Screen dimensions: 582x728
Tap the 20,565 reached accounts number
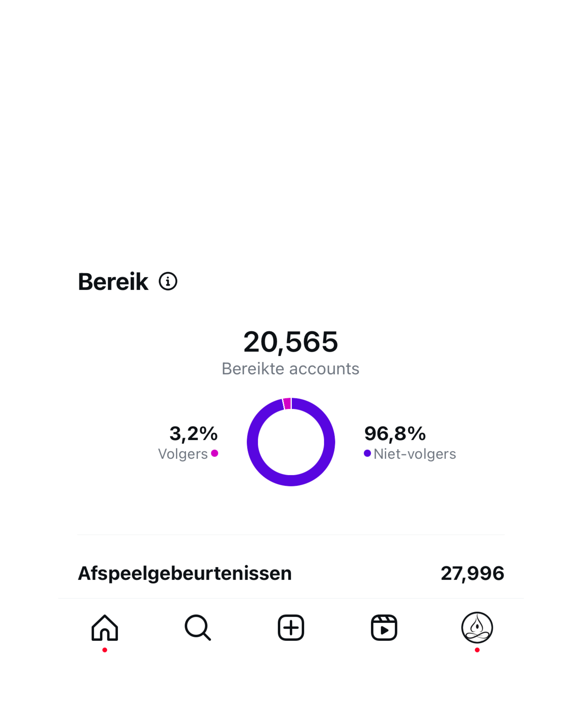[x=291, y=342]
